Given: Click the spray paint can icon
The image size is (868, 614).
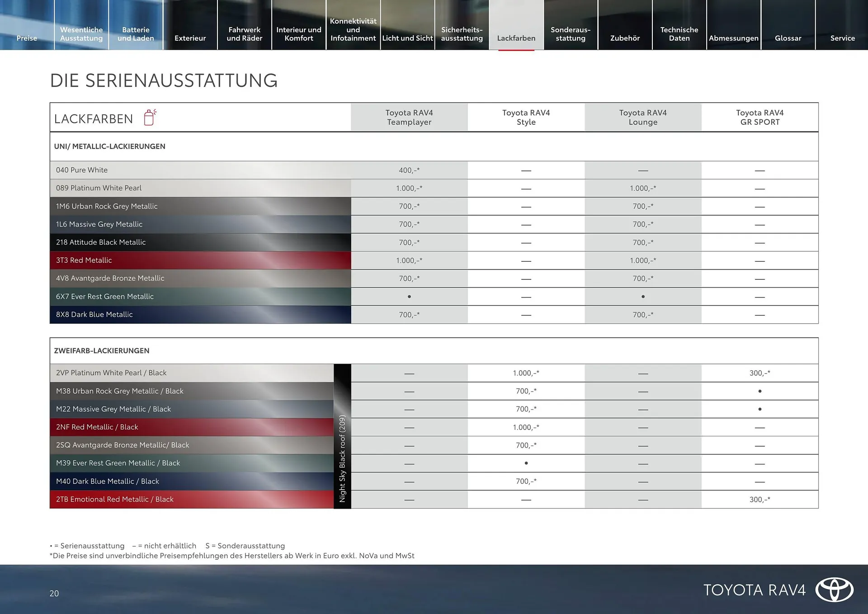Looking at the screenshot, I should click(150, 118).
